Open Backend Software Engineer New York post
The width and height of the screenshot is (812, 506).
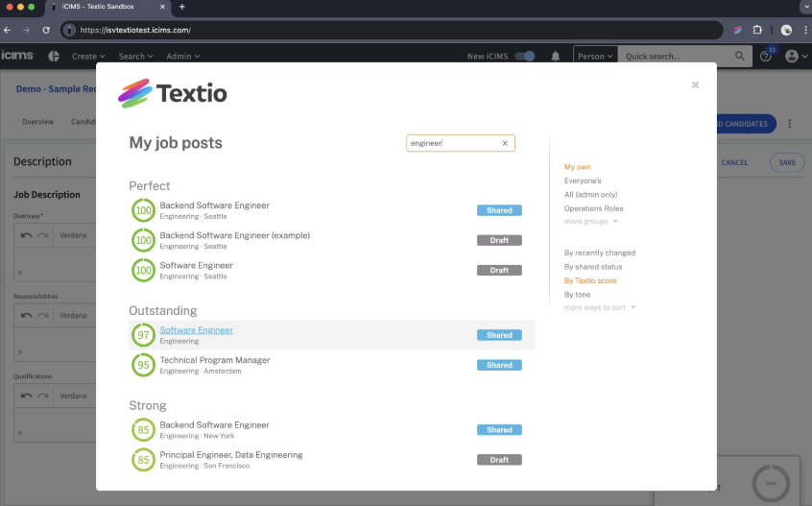coord(214,425)
